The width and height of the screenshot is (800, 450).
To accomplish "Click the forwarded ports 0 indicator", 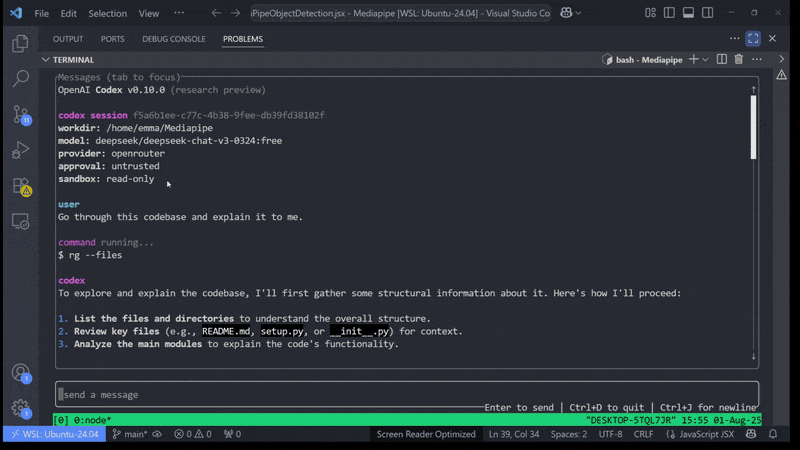I will click(x=232, y=434).
